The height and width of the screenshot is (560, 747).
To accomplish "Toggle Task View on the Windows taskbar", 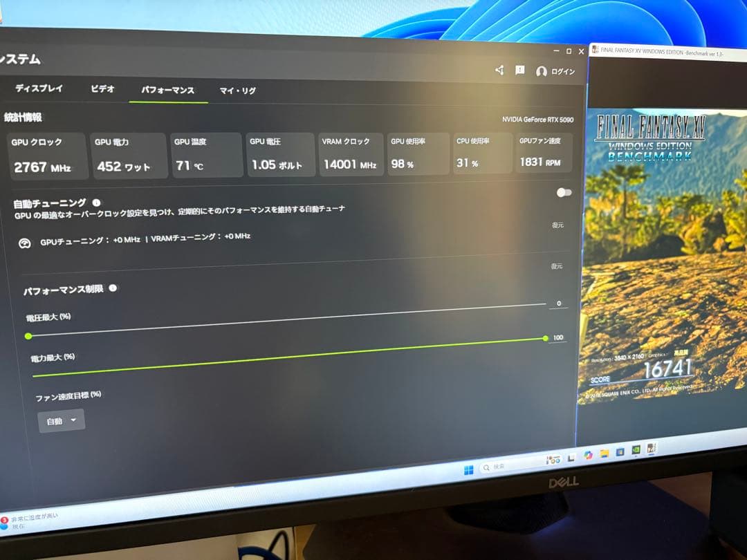I will point(571,458).
